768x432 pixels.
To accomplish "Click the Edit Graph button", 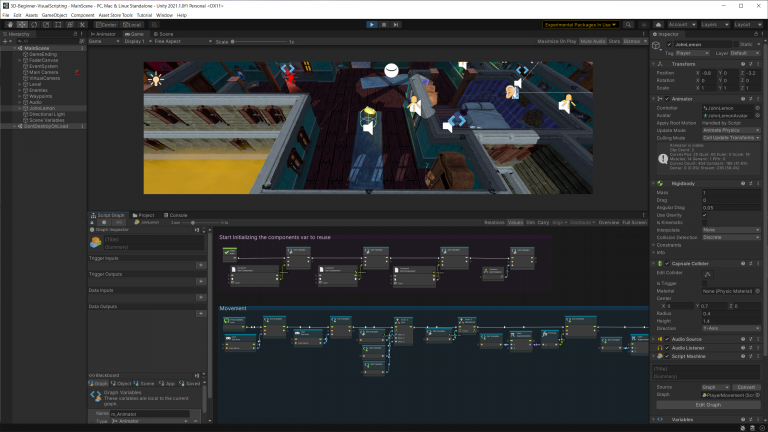I will pyautogui.click(x=707, y=404).
